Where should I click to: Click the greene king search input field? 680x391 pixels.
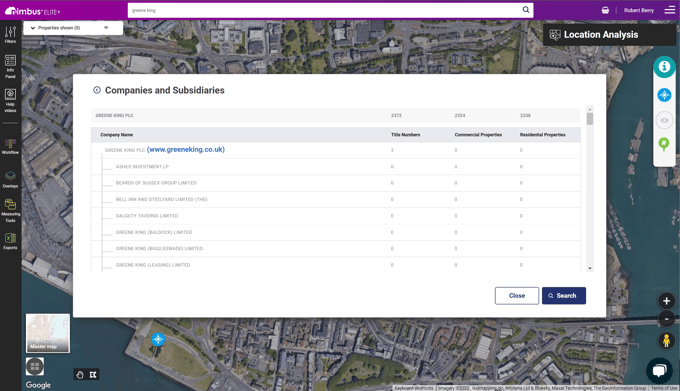pyautogui.click(x=323, y=10)
